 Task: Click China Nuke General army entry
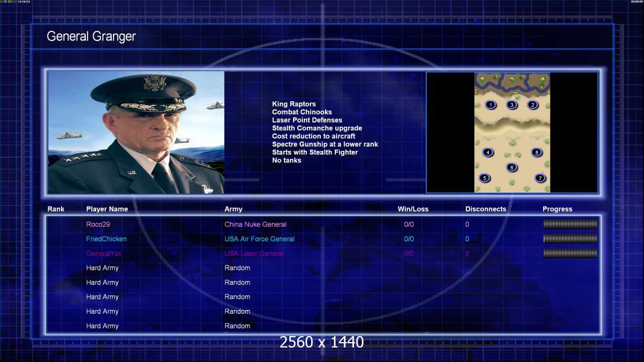pyautogui.click(x=256, y=224)
